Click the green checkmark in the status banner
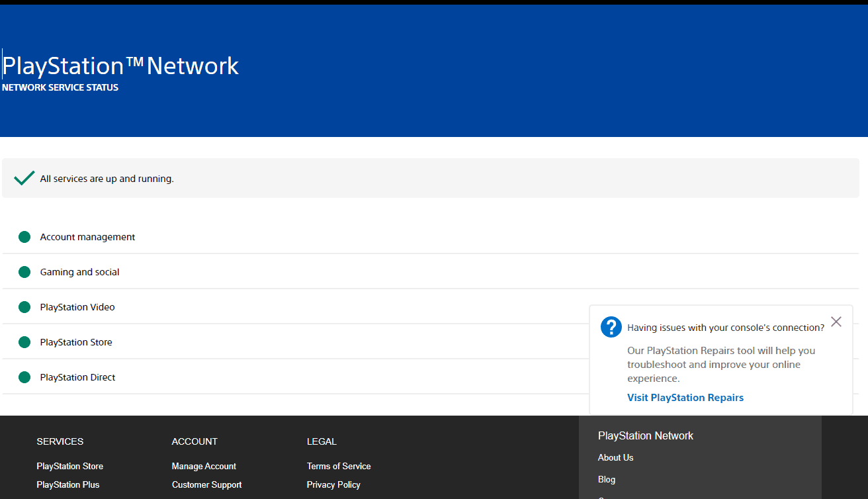Screen dimensions: 868x499 click(x=24, y=178)
